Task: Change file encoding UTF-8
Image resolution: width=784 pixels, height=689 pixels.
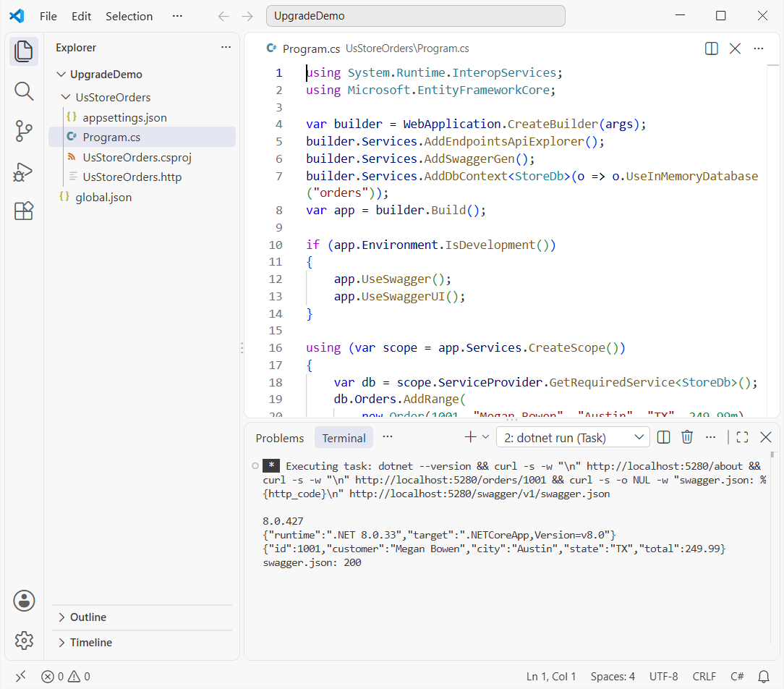Action: pos(663,677)
